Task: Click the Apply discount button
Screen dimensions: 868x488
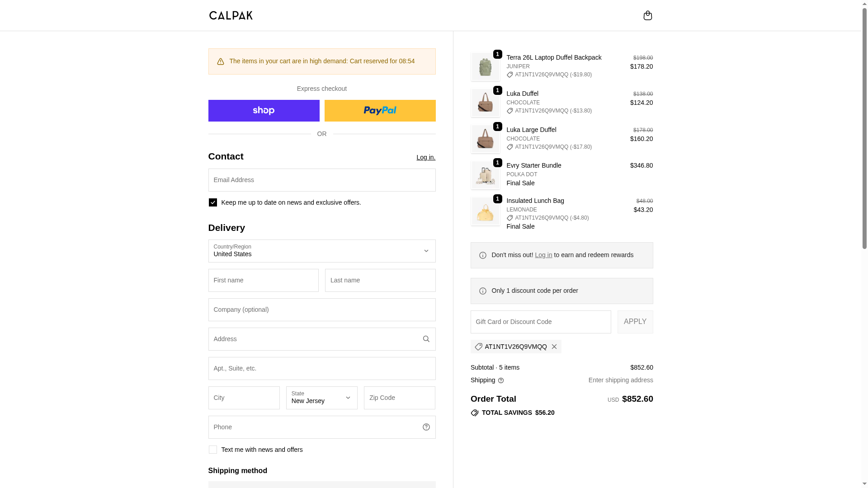Action: tap(635, 322)
